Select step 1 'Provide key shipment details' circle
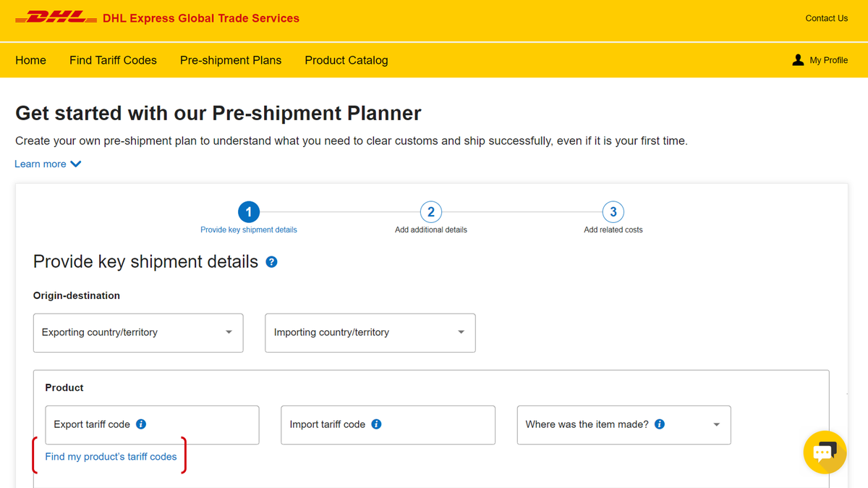868x488 pixels. pyautogui.click(x=248, y=211)
